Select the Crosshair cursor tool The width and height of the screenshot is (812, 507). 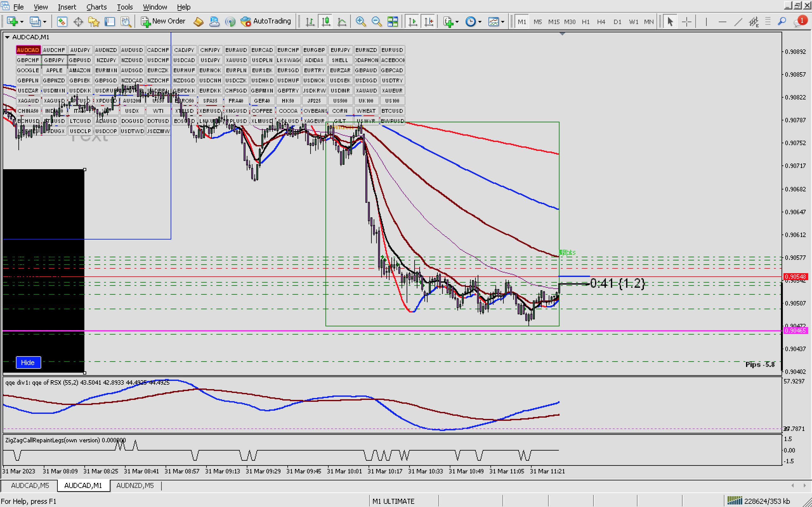[x=687, y=22]
